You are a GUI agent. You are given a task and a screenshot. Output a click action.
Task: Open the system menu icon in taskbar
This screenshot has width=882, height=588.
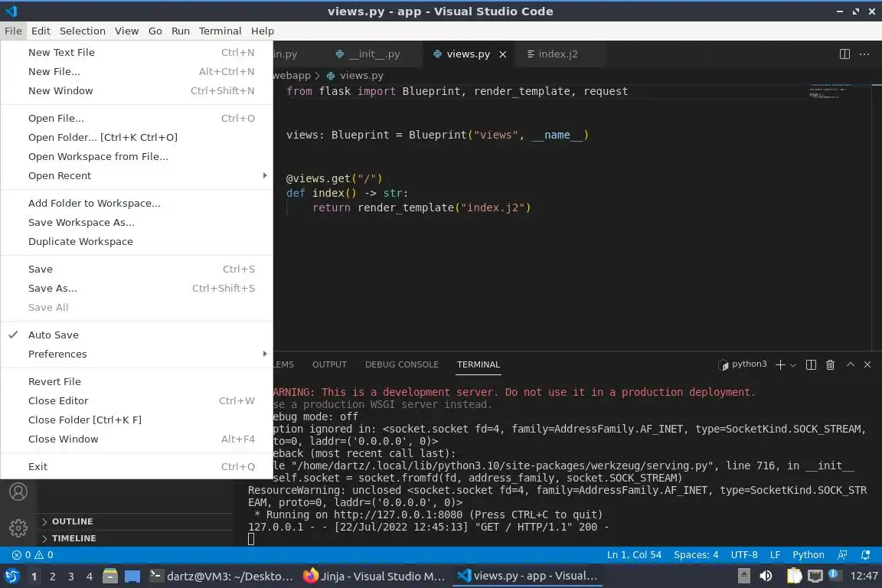pyautogui.click(x=11, y=577)
